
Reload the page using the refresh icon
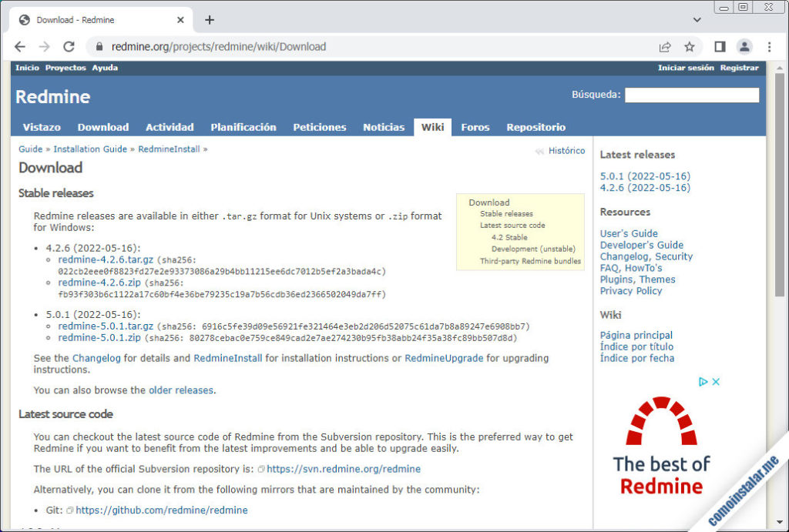(69, 47)
